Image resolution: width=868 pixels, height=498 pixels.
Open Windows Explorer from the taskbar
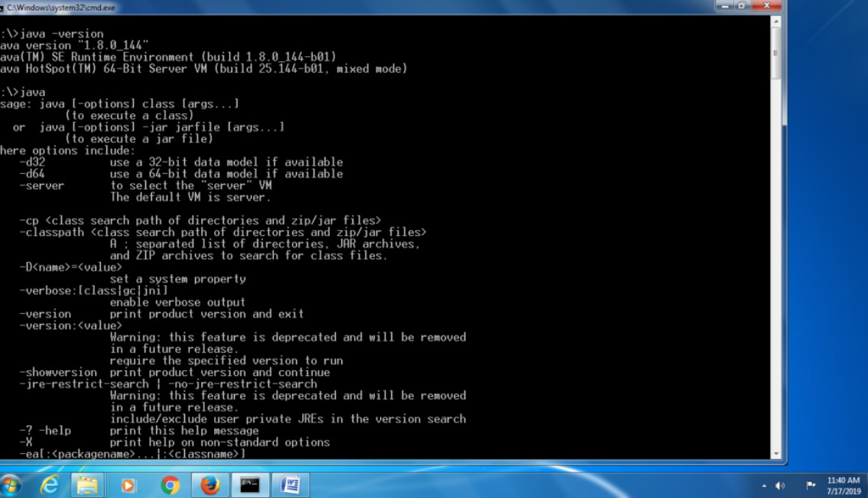(88, 485)
